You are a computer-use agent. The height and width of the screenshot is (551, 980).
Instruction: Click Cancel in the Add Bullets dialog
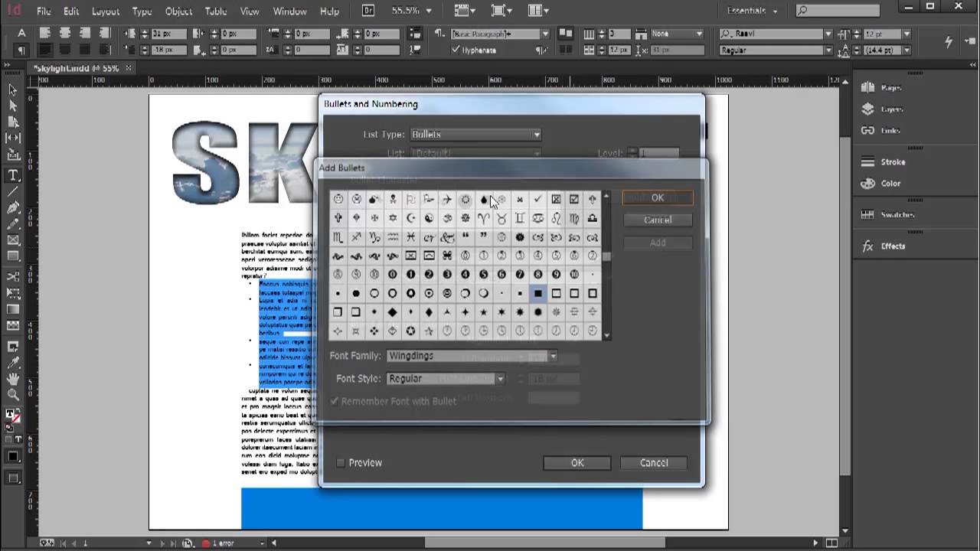[657, 220]
